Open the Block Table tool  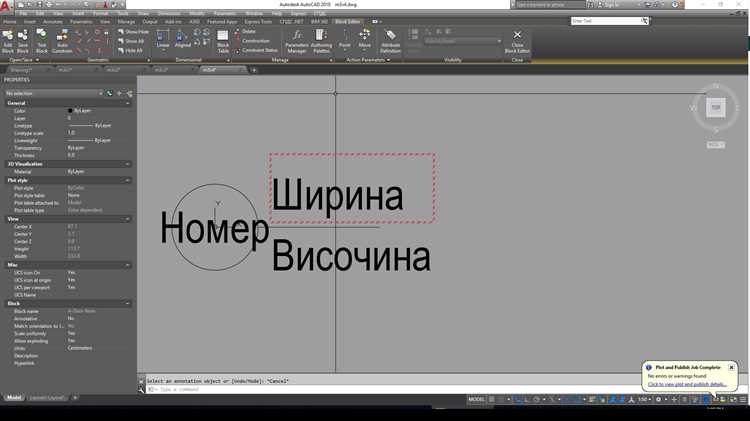click(x=223, y=41)
